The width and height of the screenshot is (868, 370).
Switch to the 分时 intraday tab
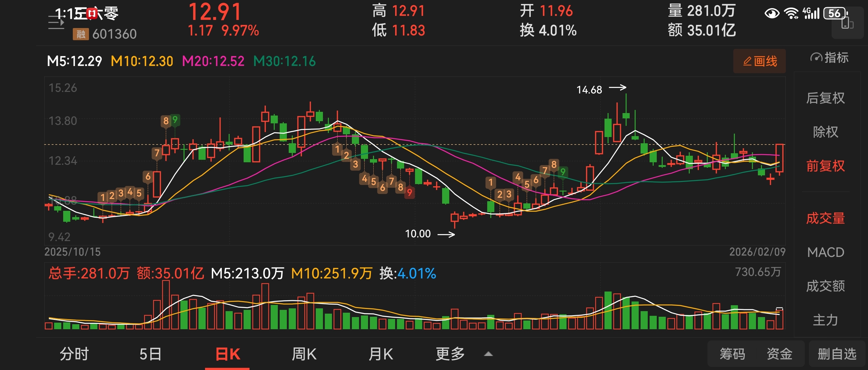(x=74, y=354)
